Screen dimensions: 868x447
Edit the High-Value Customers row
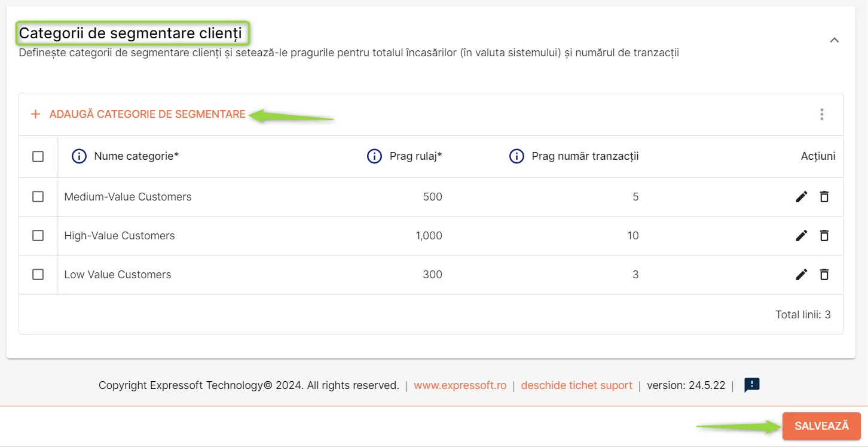(802, 235)
